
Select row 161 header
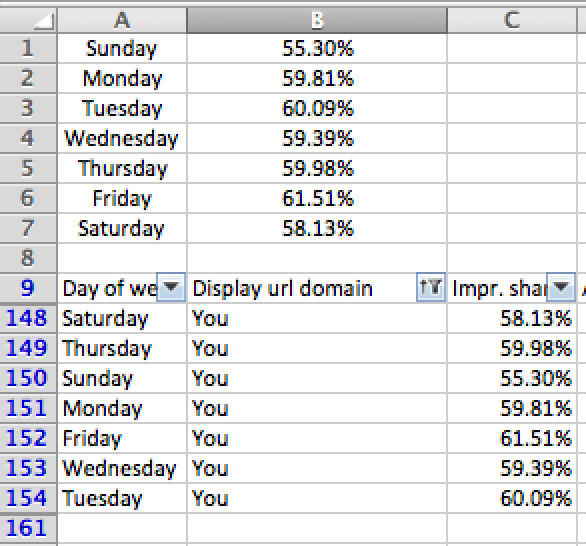tap(28, 528)
